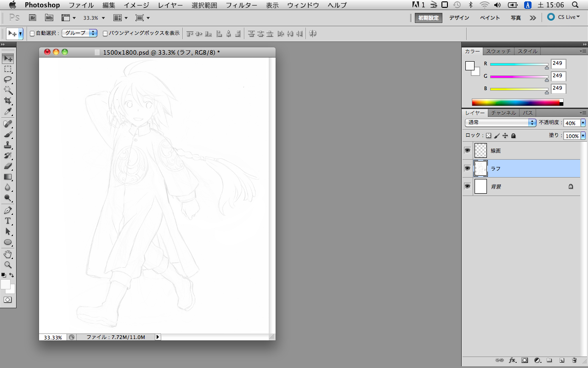Toggle lock position
This screenshot has height=368, width=588.
505,136
